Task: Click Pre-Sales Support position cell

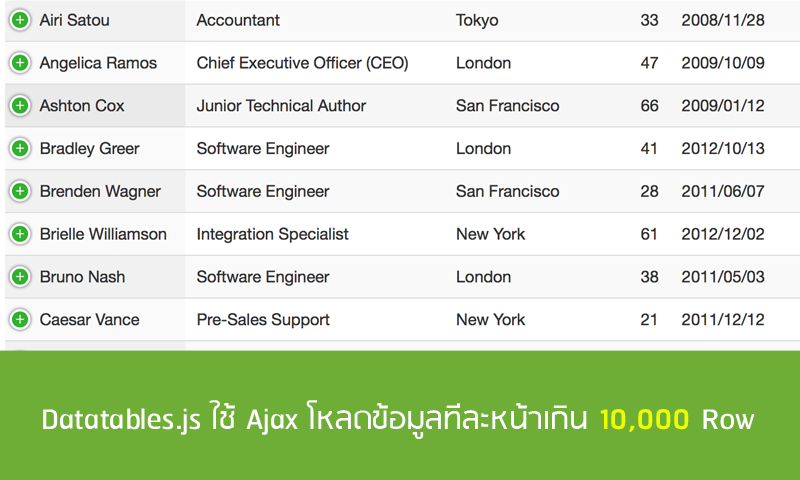Action: point(263,320)
